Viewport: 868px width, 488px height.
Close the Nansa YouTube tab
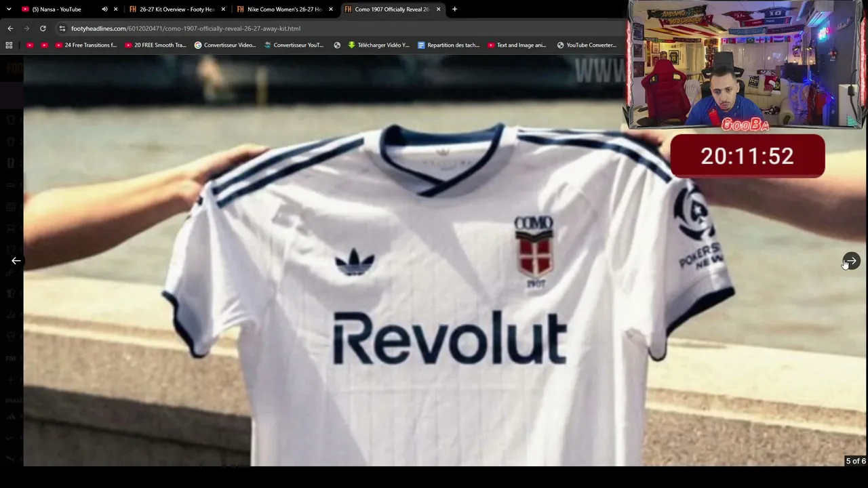pos(116,9)
